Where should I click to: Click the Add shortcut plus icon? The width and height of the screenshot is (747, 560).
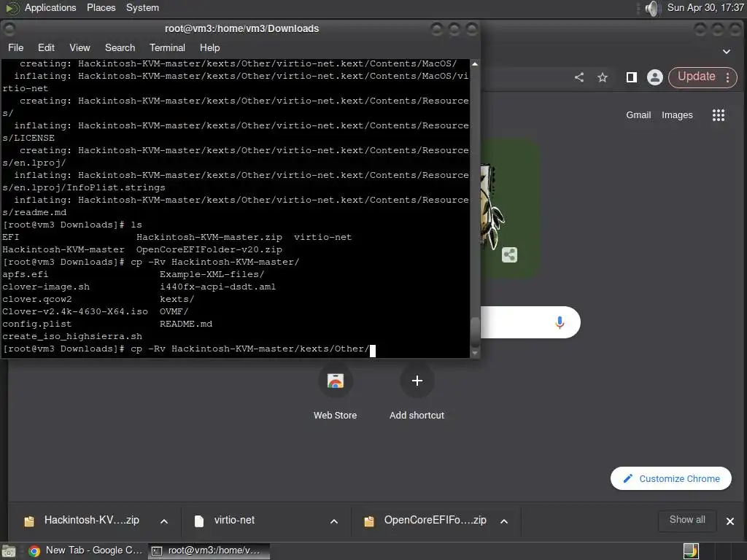pos(417,381)
